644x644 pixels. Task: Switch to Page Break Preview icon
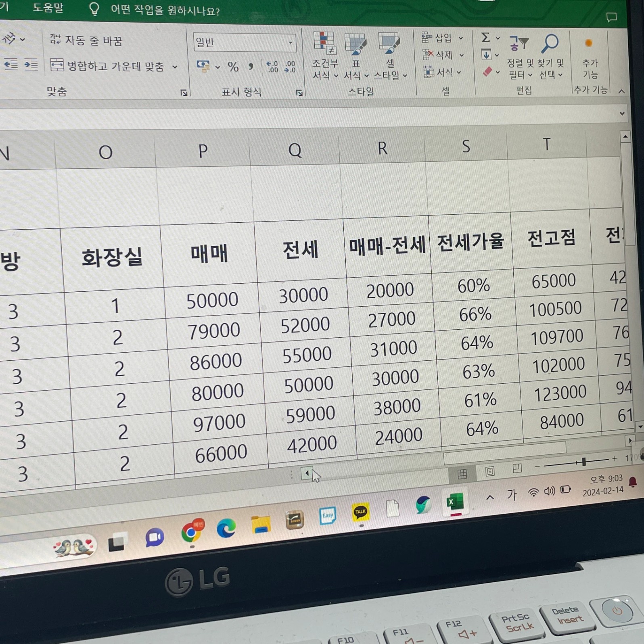[x=517, y=468]
